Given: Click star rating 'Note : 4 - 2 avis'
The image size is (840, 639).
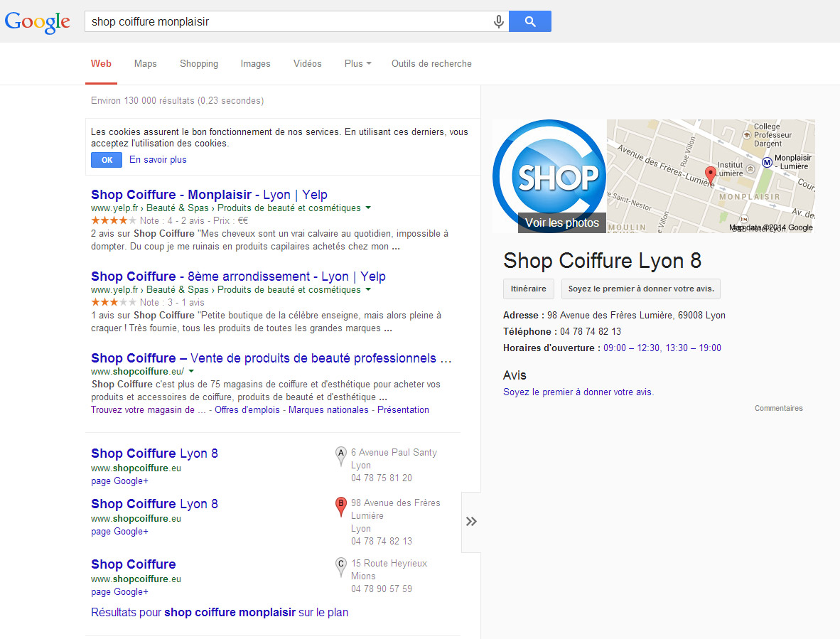Looking at the screenshot, I should point(169,220).
